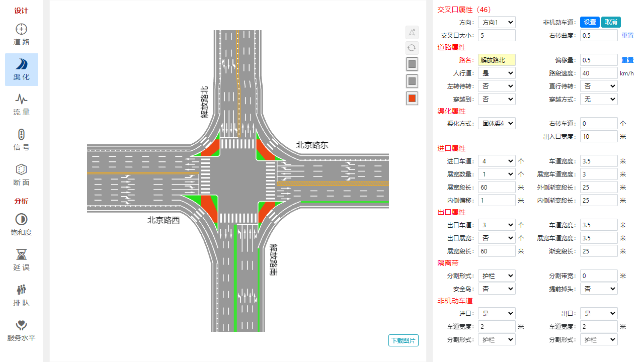Click the 右转车道 input field

599,123
